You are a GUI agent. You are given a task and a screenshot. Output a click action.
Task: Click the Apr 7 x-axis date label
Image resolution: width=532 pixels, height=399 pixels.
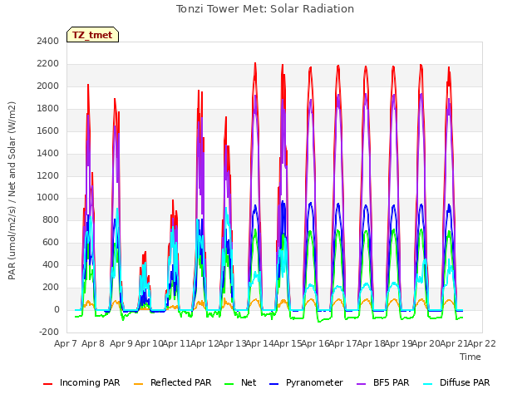click(x=66, y=343)
